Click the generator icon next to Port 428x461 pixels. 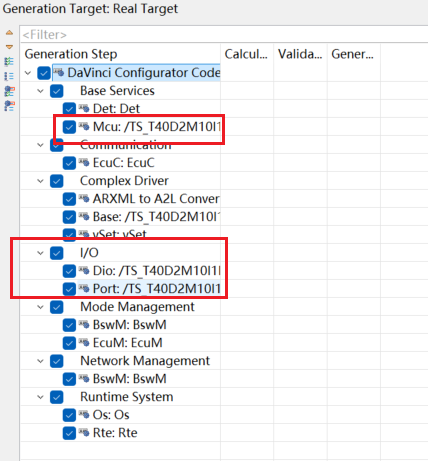coord(84,289)
